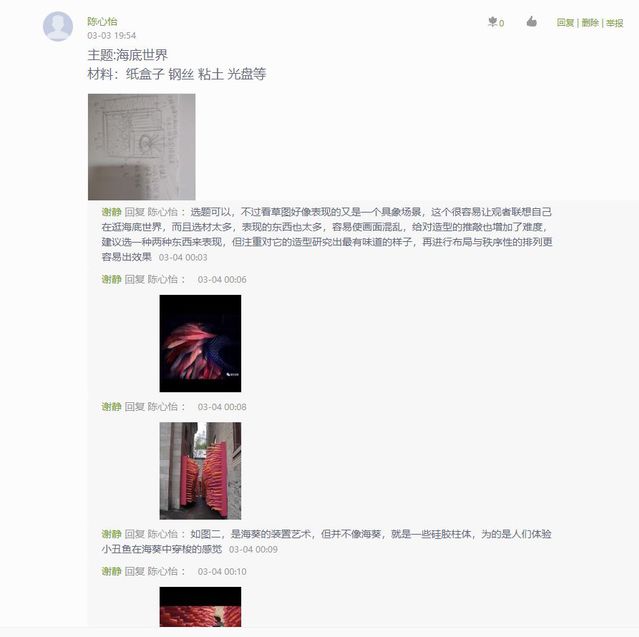This screenshot has height=637, width=639.
Task: Click the 回复 reply link at top right
Action: (x=565, y=23)
